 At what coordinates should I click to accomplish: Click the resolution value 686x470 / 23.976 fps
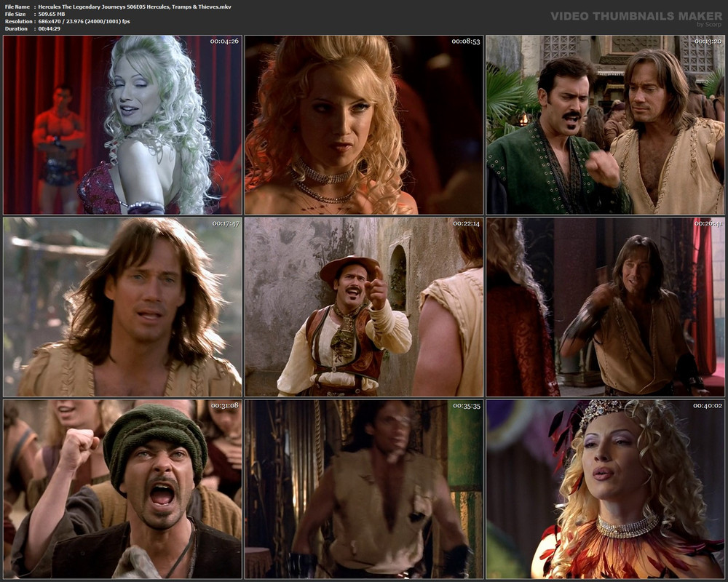[84, 21]
